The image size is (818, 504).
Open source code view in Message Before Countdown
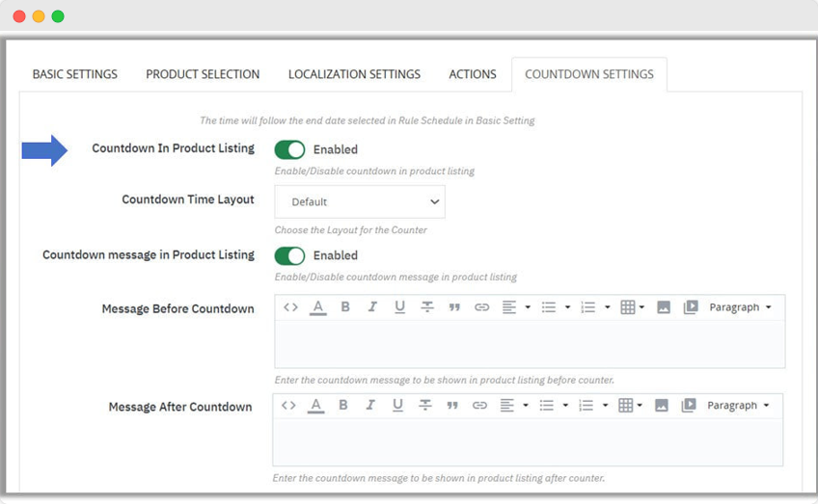(x=290, y=307)
